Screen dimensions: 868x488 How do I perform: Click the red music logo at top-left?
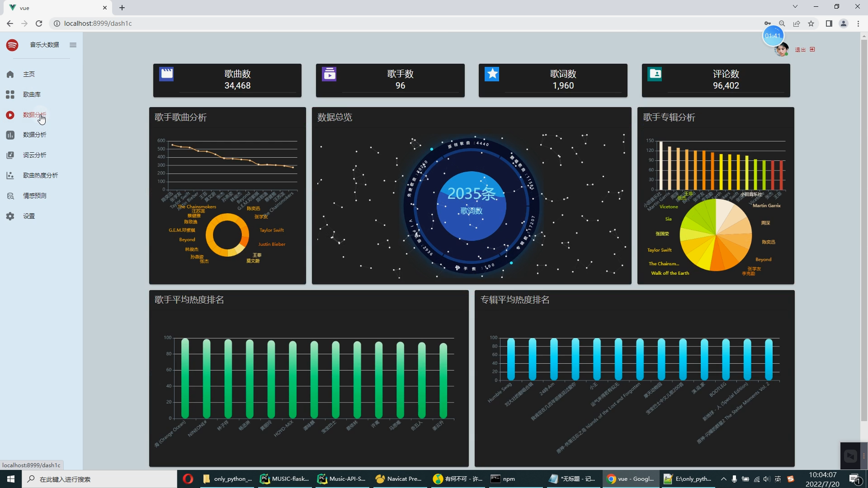tap(12, 45)
